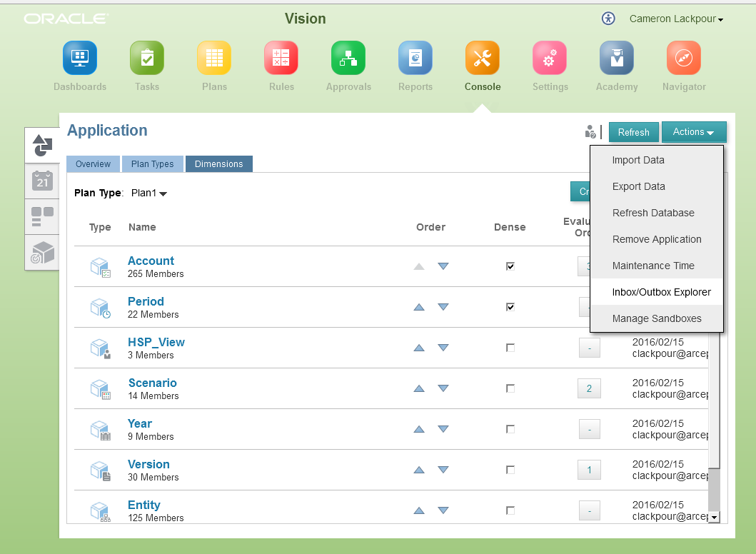The image size is (756, 554).
Task: Click the accessibility settings icon
Action: 608,19
